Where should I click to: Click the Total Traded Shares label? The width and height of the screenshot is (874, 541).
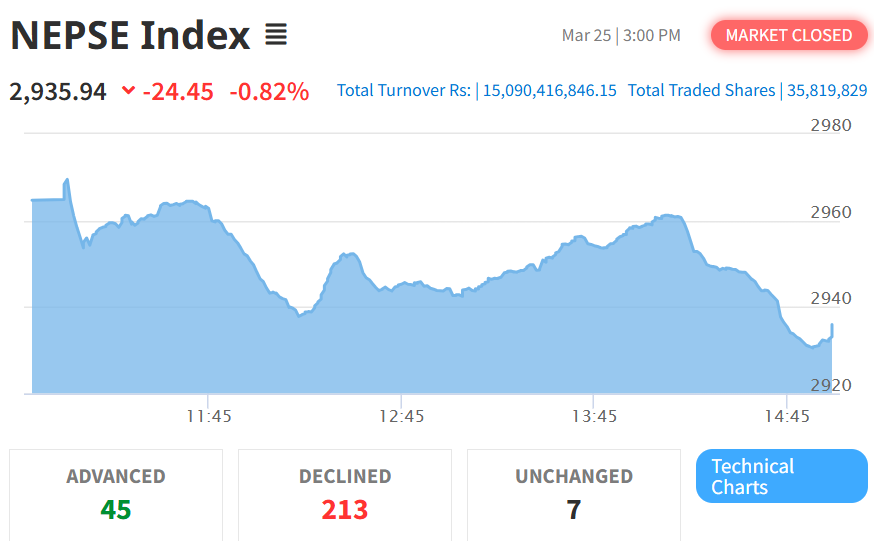701,90
